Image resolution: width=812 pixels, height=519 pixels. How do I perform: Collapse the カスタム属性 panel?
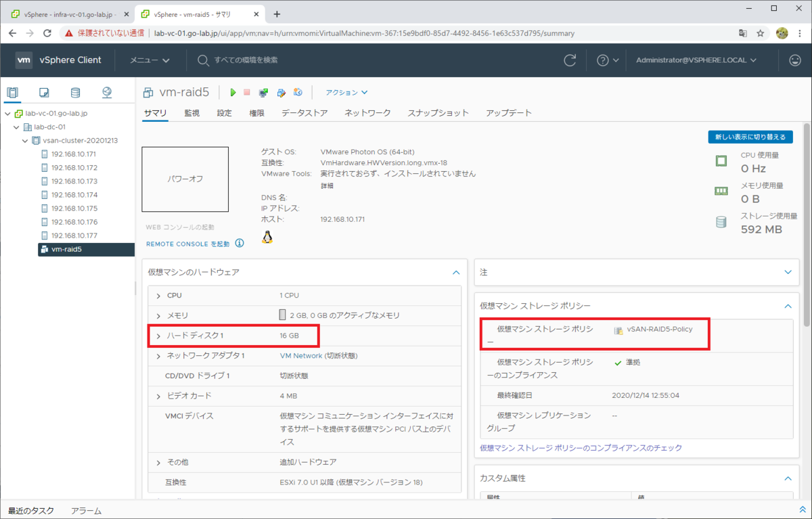click(x=788, y=478)
